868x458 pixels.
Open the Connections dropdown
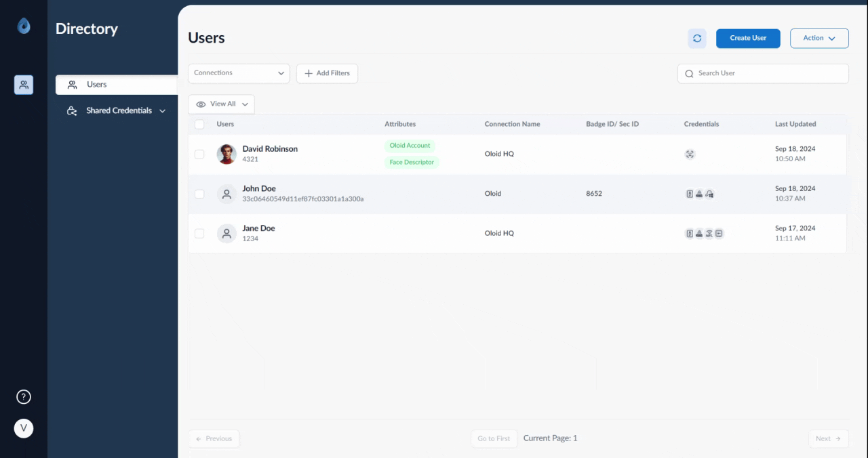pos(239,73)
